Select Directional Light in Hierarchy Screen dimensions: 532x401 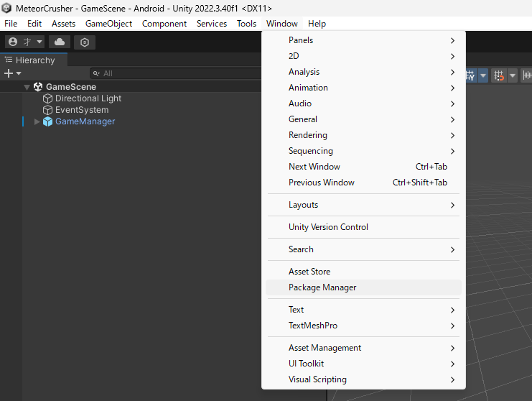click(88, 98)
